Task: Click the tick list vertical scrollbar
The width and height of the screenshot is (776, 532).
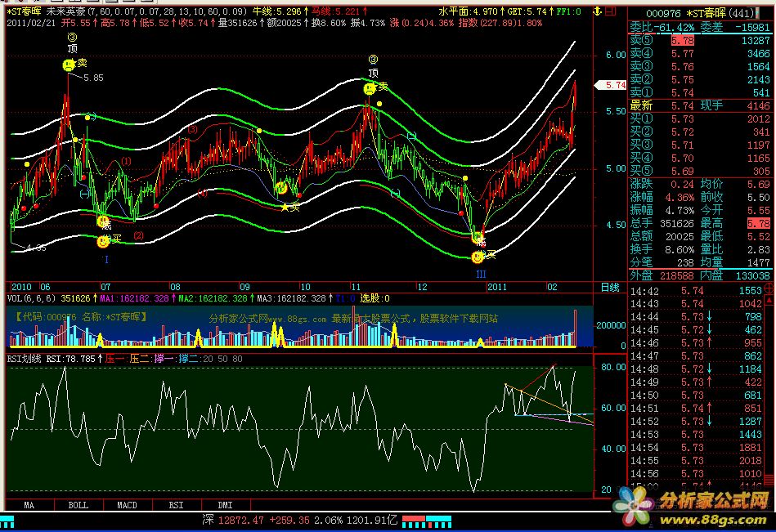Action: coord(769,391)
